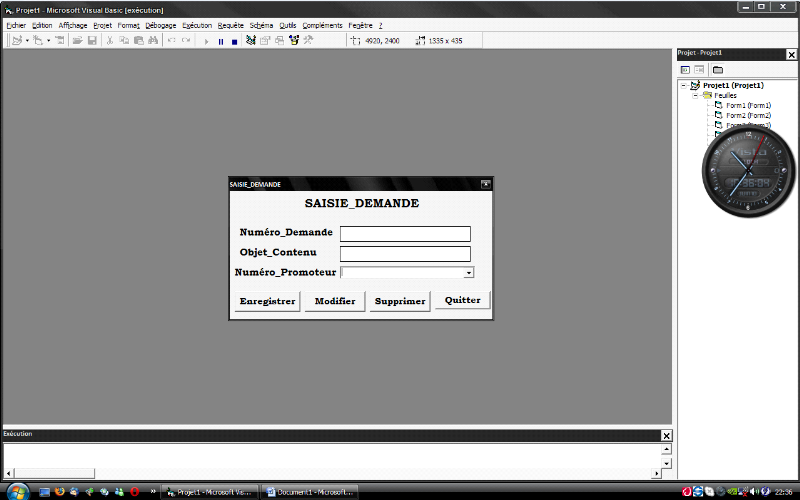Open the Edition menu

pos(42,25)
